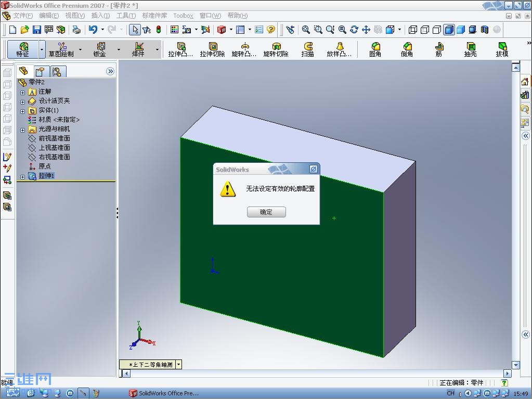Click the 圆角 Fillet tool
Screen dimensions: 532x399
(x=375, y=49)
